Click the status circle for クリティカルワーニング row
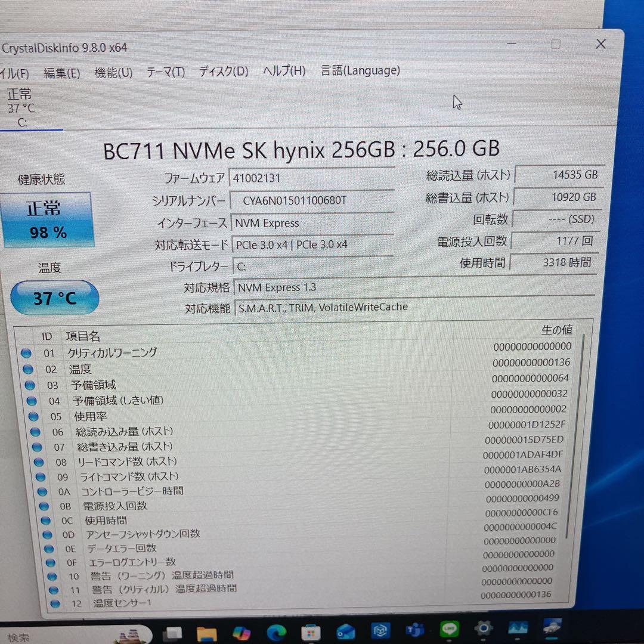Image resolution: width=644 pixels, height=644 pixels. point(26,353)
